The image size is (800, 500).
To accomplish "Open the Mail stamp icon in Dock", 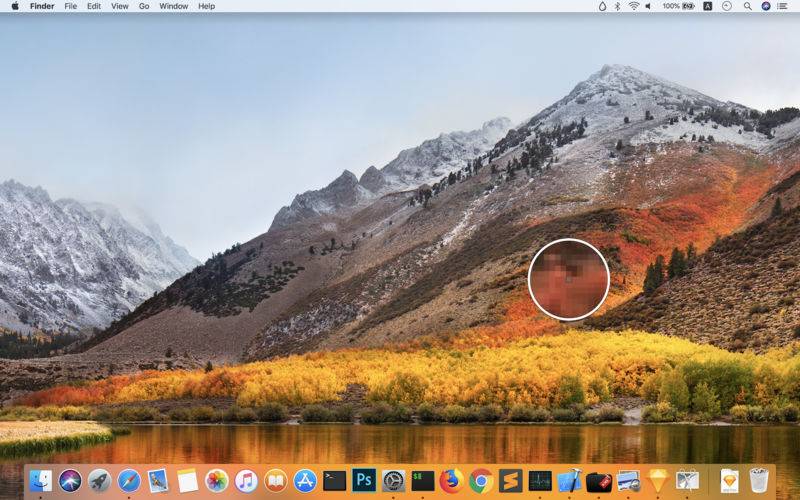I will [158, 481].
